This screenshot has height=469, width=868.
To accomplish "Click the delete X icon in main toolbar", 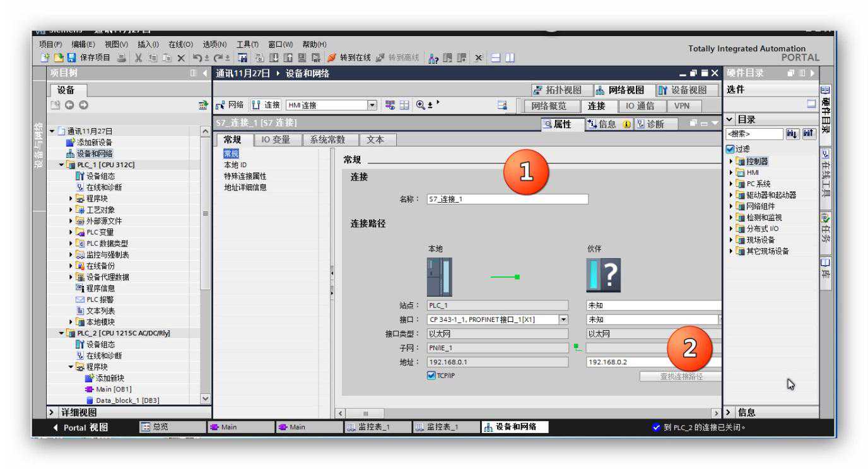I will pyautogui.click(x=180, y=57).
